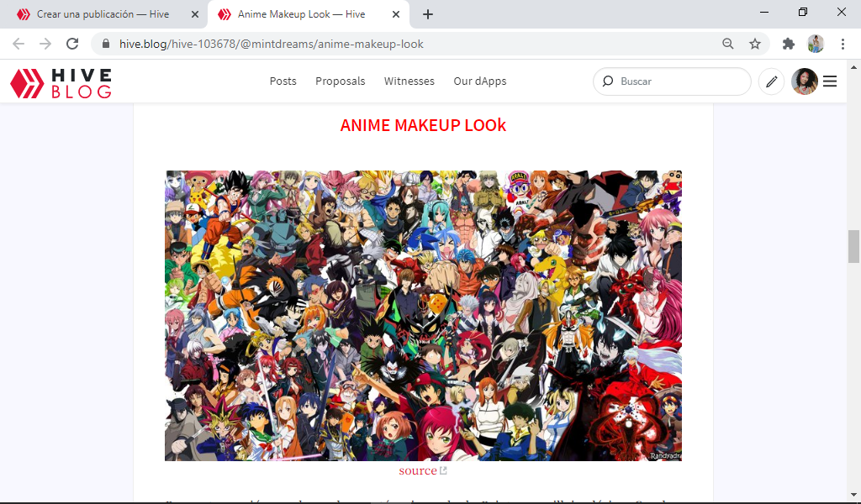Open the Chrome profile avatar

point(816,44)
